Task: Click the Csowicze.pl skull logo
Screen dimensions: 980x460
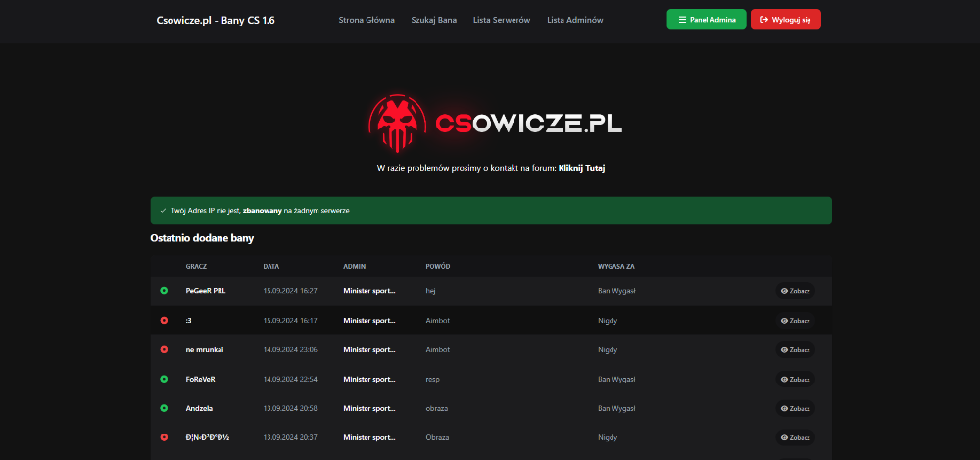Action: (398, 124)
